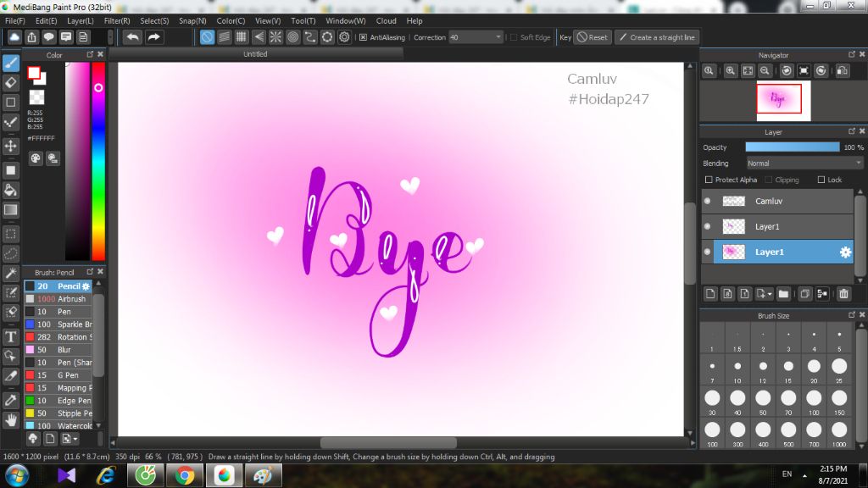This screenshot has width=868, height=488.
Task: Click the Navigator preview thumbnail
Action: (783, 101)
